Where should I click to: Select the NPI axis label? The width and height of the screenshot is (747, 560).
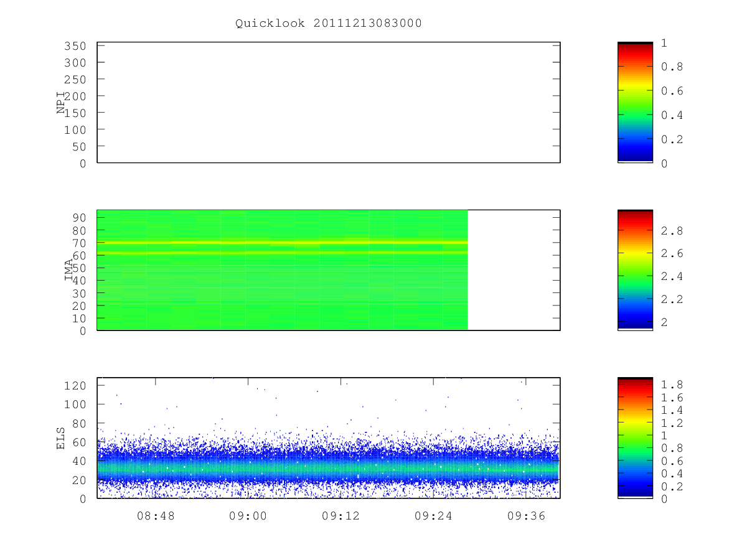point(61,103)
